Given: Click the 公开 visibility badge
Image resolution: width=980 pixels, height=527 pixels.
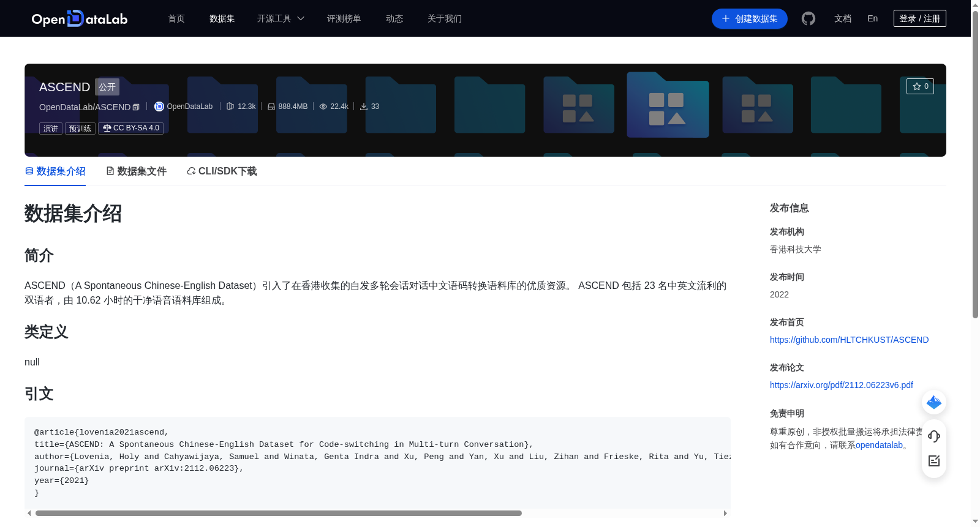Looking at the screenshot, I should (107, 87).
